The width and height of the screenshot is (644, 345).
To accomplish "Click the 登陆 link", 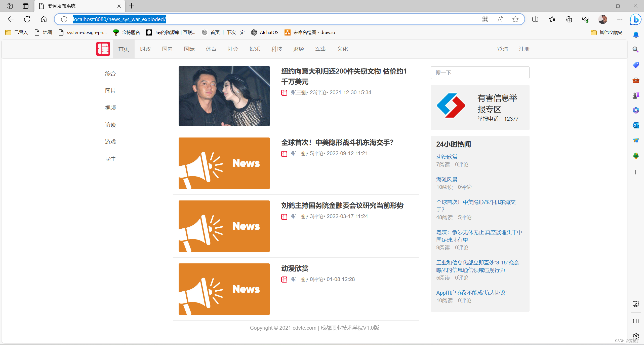I will click(x=502, y=49).
